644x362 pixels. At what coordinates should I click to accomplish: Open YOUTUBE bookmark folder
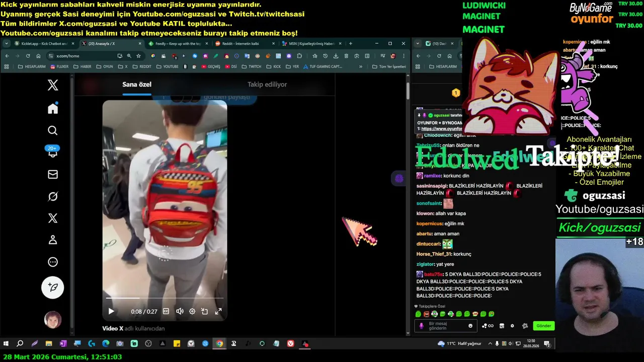pos(168,66)
